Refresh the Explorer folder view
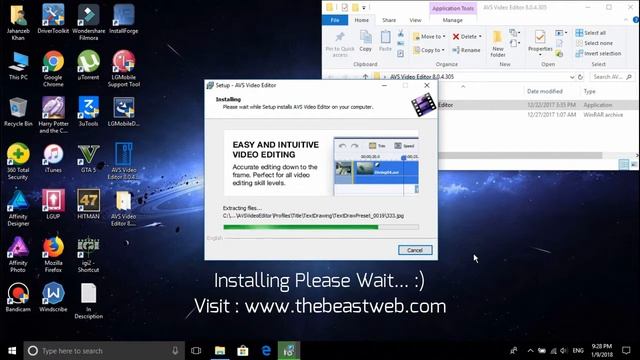640x360 pixels. point(580,77)
